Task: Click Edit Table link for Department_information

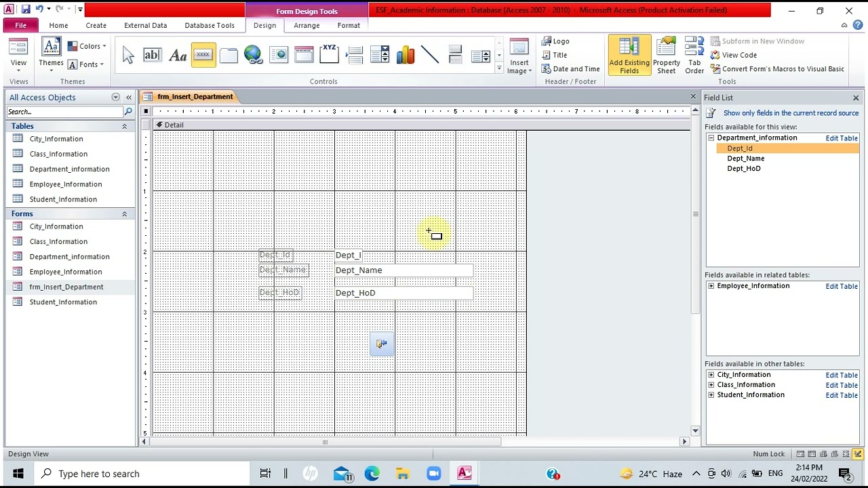Action: (x=842, y=138)
